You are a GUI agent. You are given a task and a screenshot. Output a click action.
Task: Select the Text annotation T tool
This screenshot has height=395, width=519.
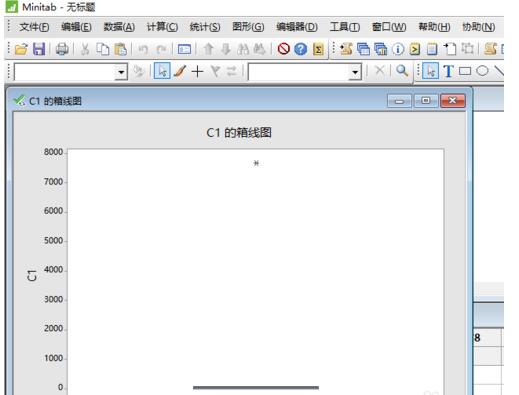(448, 71)
